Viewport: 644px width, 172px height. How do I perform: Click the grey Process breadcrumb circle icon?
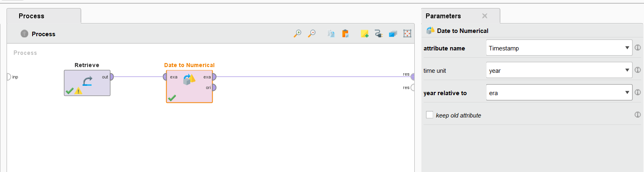[x=24, y=34]
